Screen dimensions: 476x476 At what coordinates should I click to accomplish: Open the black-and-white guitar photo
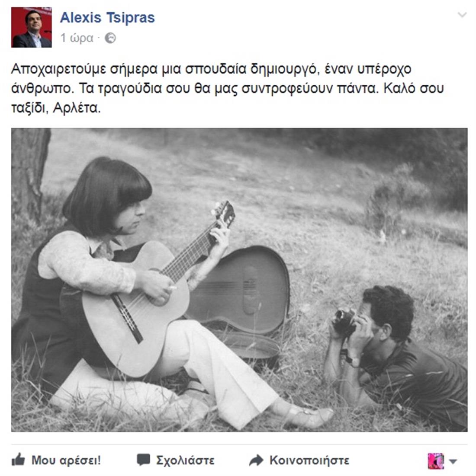pos(239,280)
